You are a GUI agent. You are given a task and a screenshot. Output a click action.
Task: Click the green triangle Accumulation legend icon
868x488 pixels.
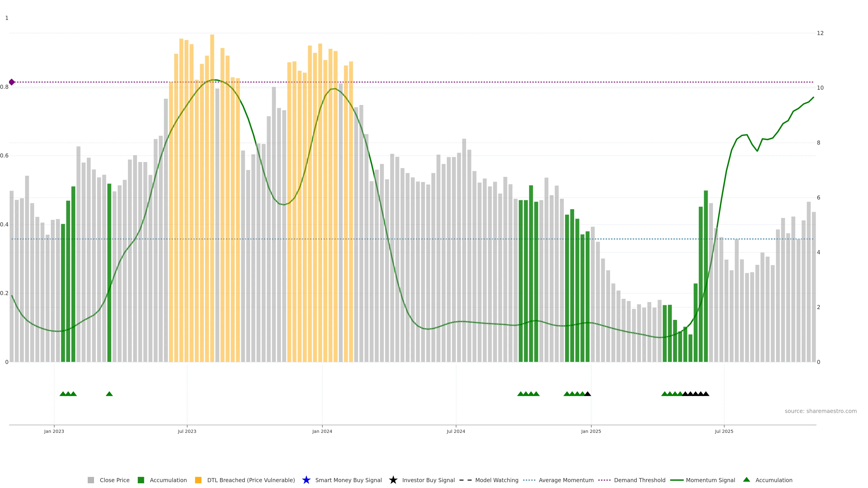[x=746, y=480]
